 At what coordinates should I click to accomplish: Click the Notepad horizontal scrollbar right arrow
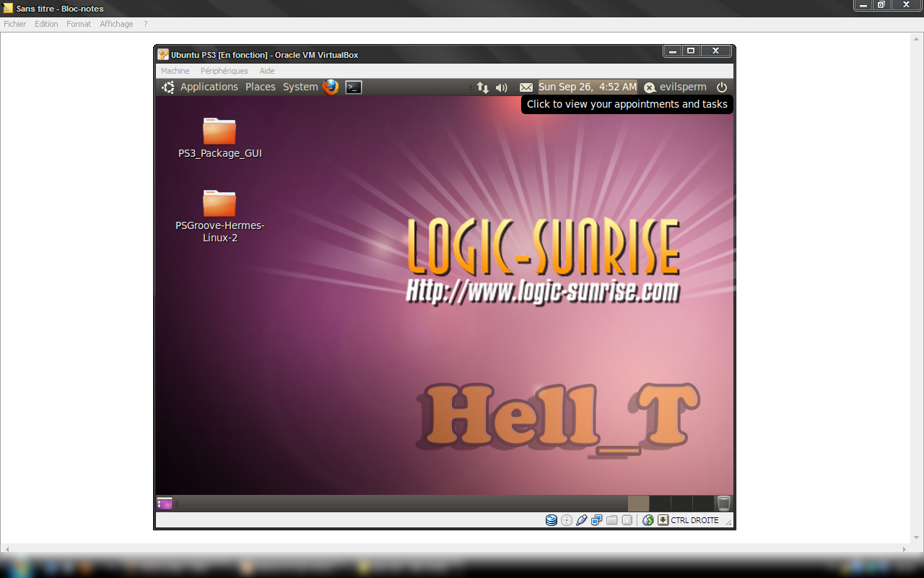(904, 549)
